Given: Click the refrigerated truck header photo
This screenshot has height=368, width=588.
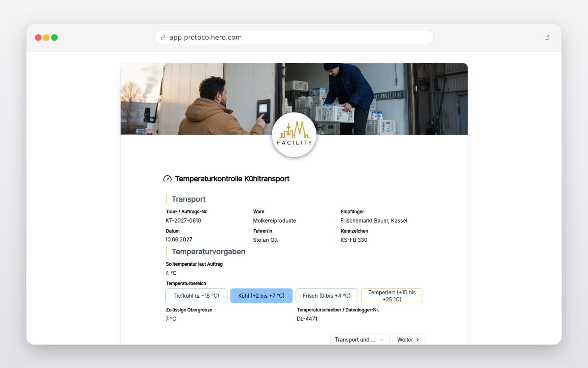Looking at the screenshot, I should 294,99.
